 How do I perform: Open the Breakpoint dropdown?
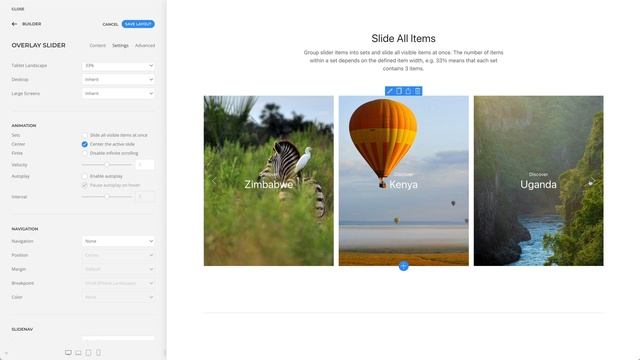pos(118,283)
